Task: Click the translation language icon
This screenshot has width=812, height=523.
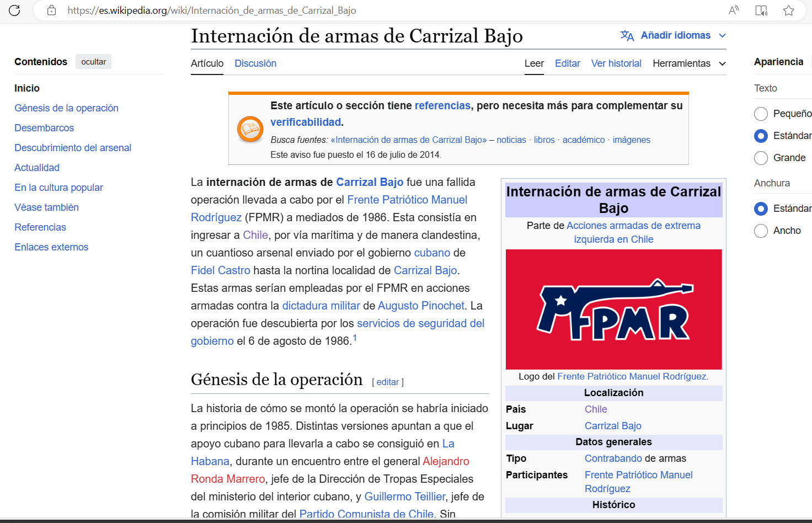Action: [627, 35]
